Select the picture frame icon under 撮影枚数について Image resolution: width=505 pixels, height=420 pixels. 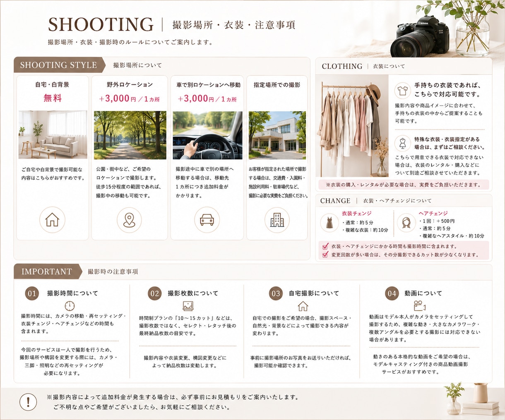(188, 306)
